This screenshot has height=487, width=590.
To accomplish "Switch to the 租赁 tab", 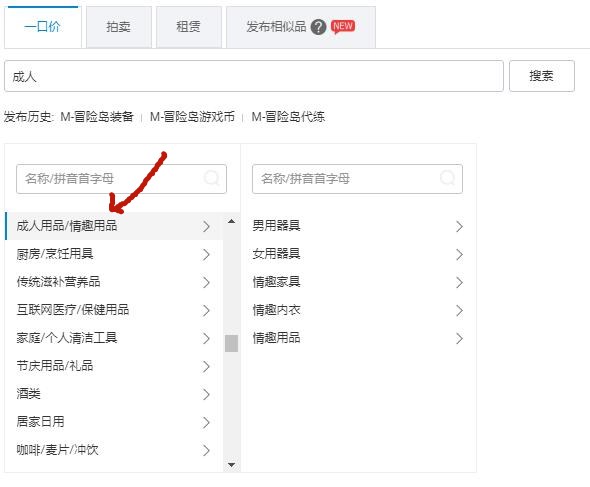I will tap(189, 27).
